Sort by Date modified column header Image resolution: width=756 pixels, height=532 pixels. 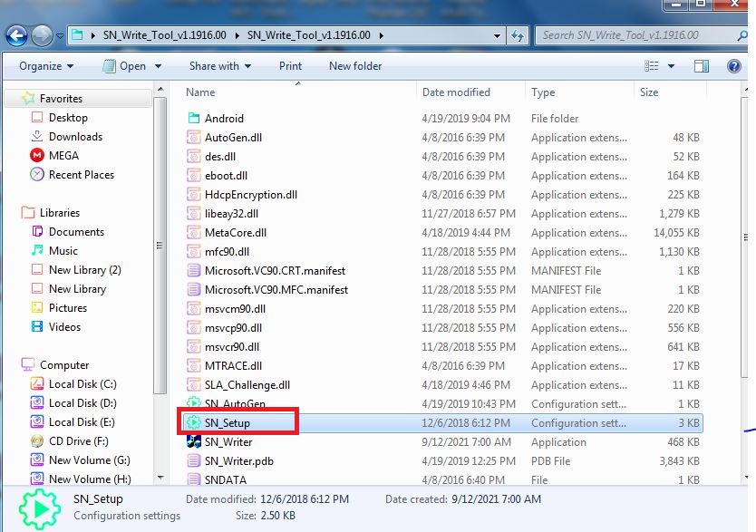(x=456, y=92)
